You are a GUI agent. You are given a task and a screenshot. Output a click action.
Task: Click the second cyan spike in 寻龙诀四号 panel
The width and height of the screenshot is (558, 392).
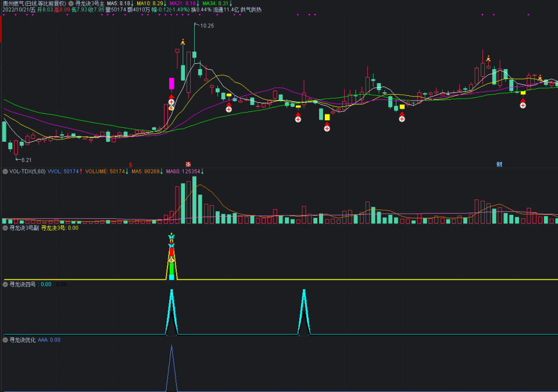[304, 312]
